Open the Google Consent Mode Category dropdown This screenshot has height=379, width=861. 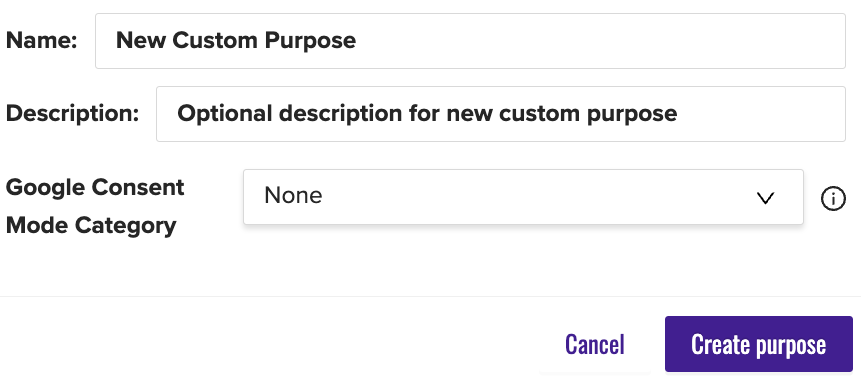pyautogui.click(x=523, y=197)
